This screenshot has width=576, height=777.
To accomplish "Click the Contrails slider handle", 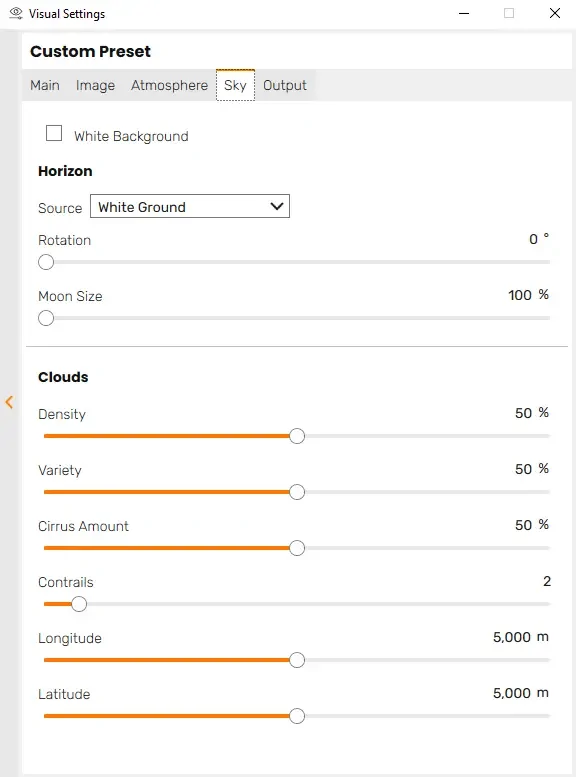I will click(x=79, y=604).
